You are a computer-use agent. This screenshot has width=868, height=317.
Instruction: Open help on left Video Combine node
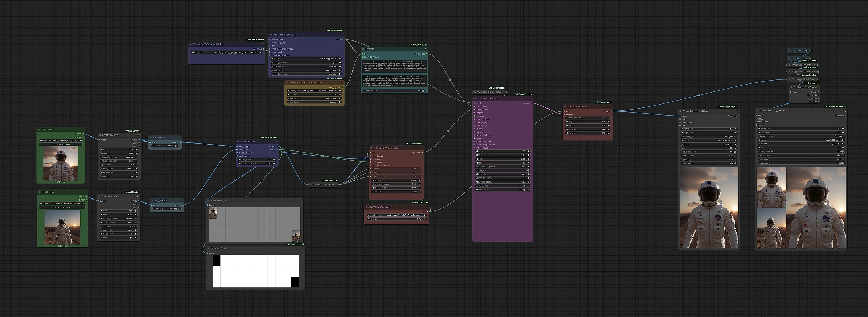click(x=738, y=111)
